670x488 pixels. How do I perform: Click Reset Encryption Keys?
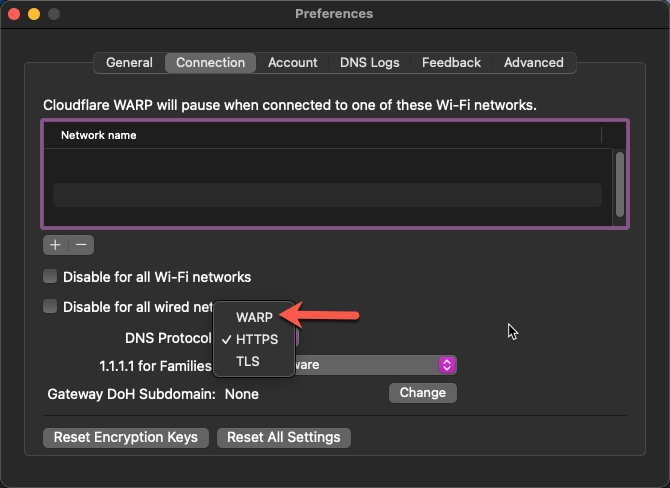[x=126, y=438]
